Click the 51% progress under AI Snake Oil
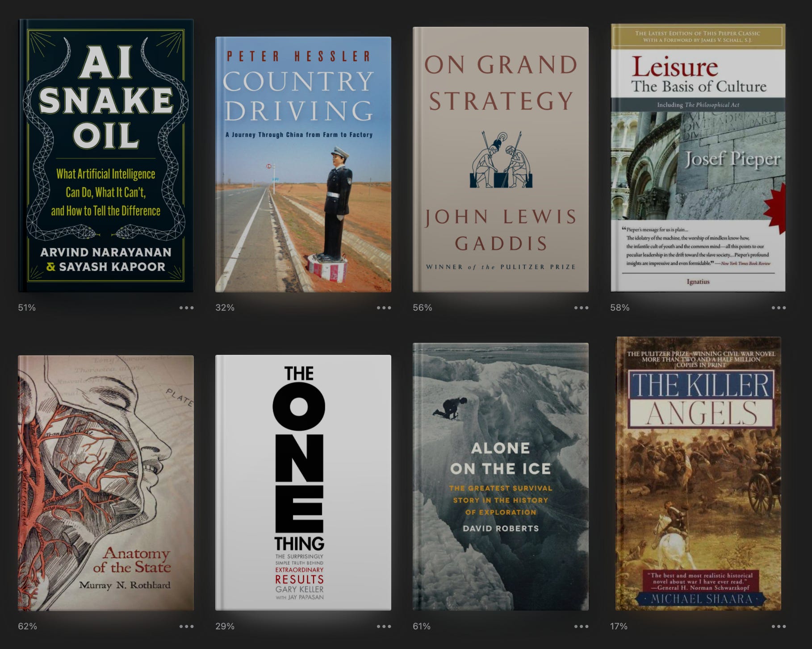This screenshot has width=812, height=649. (27, 308)
